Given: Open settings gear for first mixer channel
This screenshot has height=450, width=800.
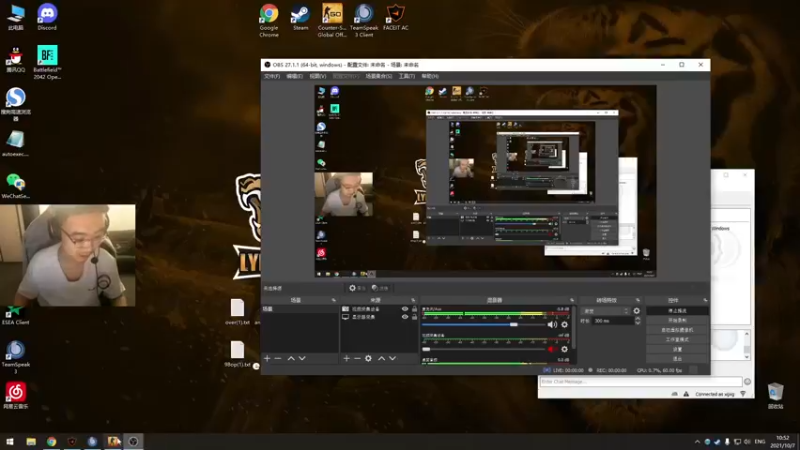Looking at the screenshot, I should coord(564,324).
